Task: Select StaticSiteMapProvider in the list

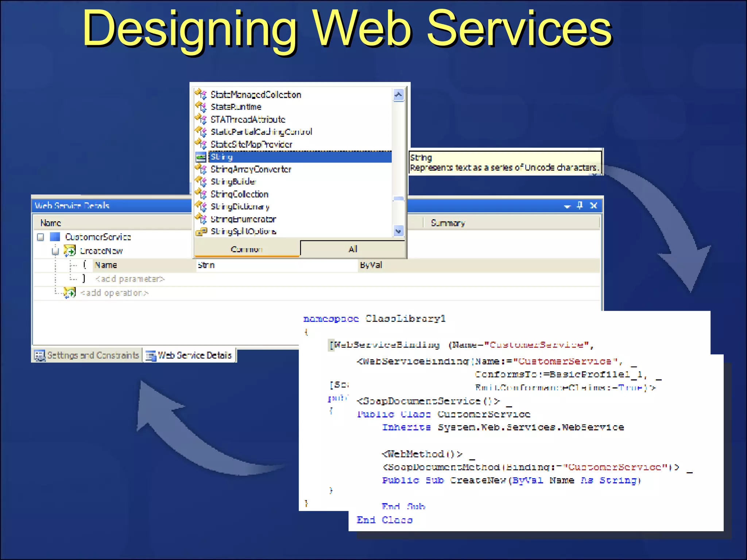Action: coord(251,144)
